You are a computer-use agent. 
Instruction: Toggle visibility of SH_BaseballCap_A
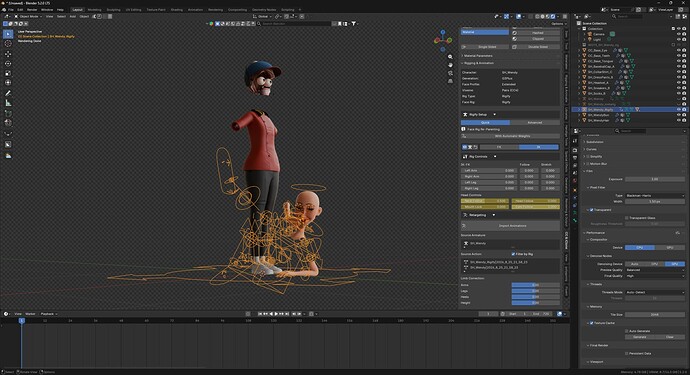coord(679,66)
